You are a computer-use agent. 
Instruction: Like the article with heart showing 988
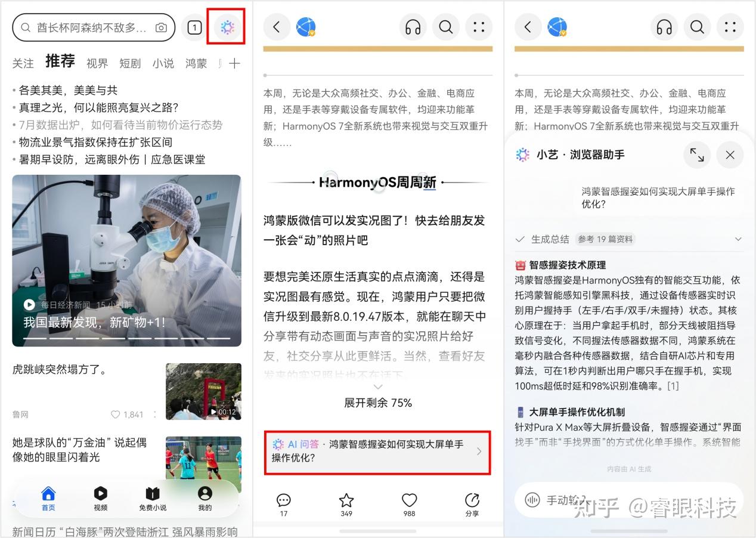click(x=409, y=504)
